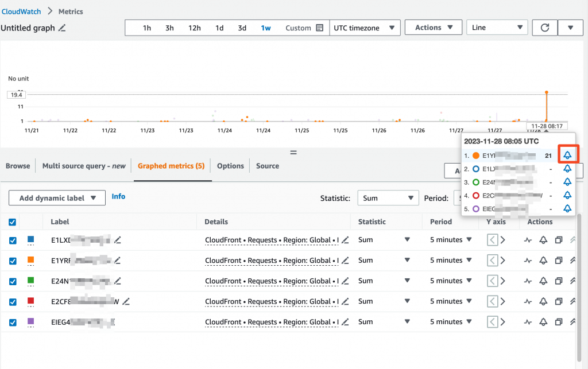Set E1LXD row to left Y axis

coord(492,240)
